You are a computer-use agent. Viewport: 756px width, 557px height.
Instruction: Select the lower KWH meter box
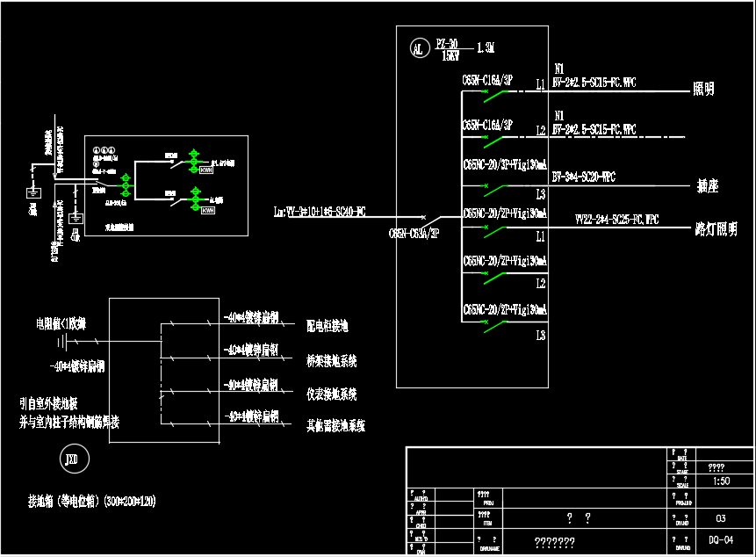tap(208, 211)
